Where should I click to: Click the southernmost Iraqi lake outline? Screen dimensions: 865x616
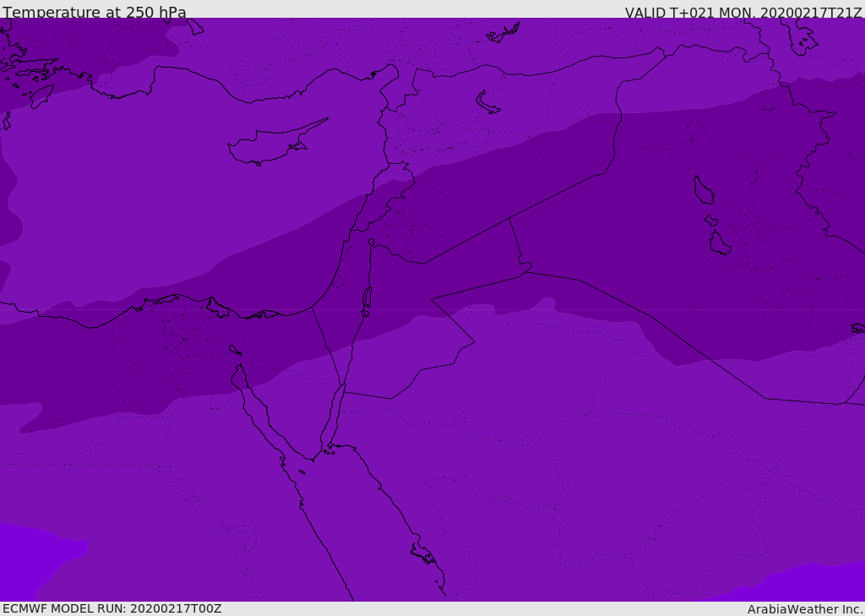coord(720,244)
